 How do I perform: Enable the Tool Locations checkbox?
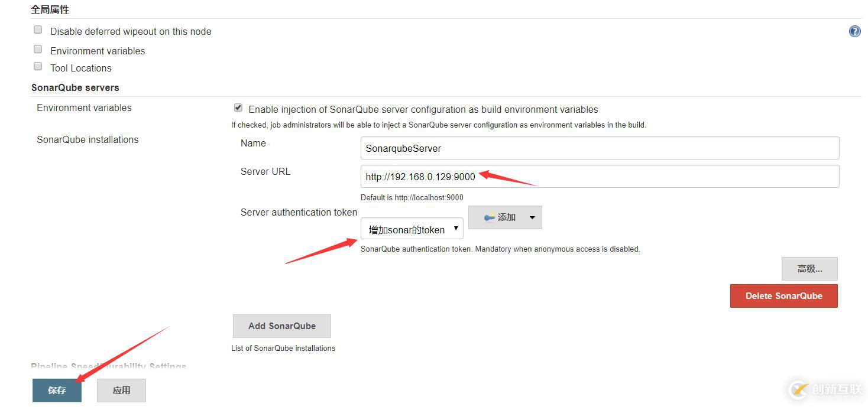click(37, 66)
